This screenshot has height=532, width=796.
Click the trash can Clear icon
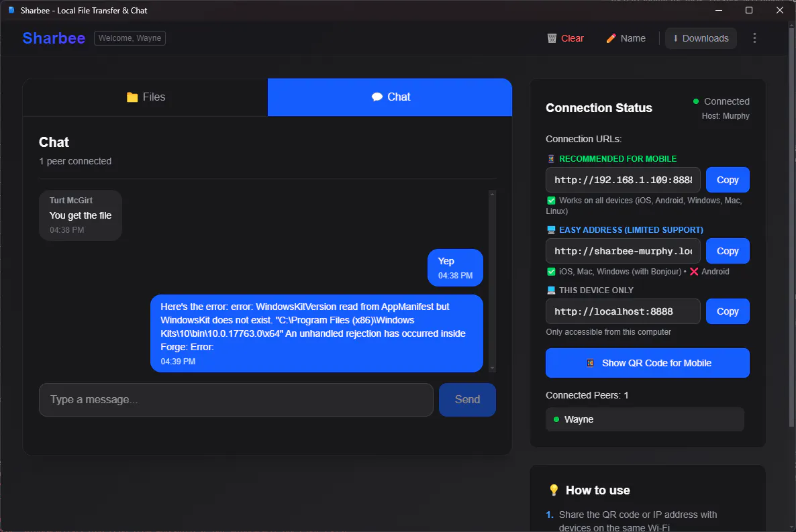552,39
